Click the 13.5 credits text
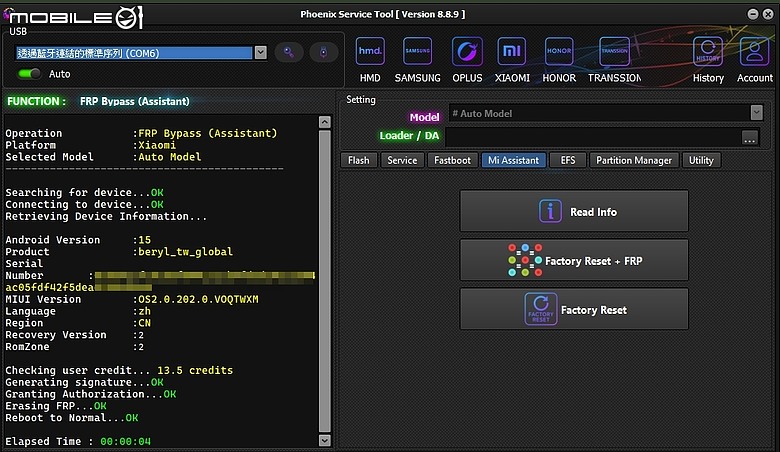This screenshot has height=452, width=780. point(195,370)
